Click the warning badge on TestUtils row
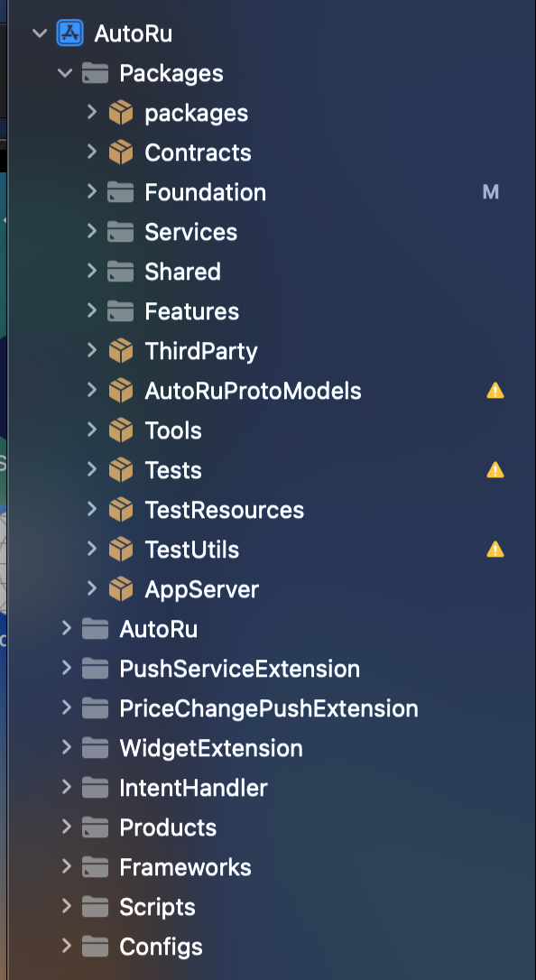Image resolution: width=536 pixels, height=980 pixels. coord(494,550)
